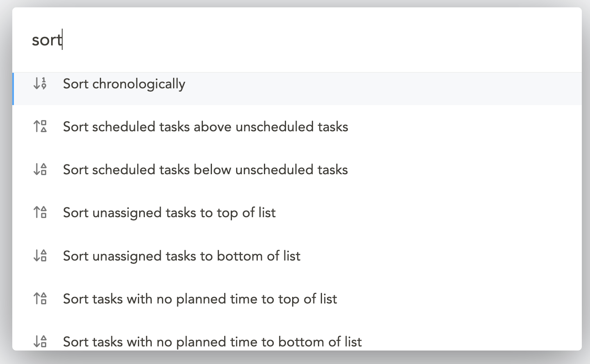590x364 pixels.
Task: Select the Sort chronologically command
Action: coord(124,84)
